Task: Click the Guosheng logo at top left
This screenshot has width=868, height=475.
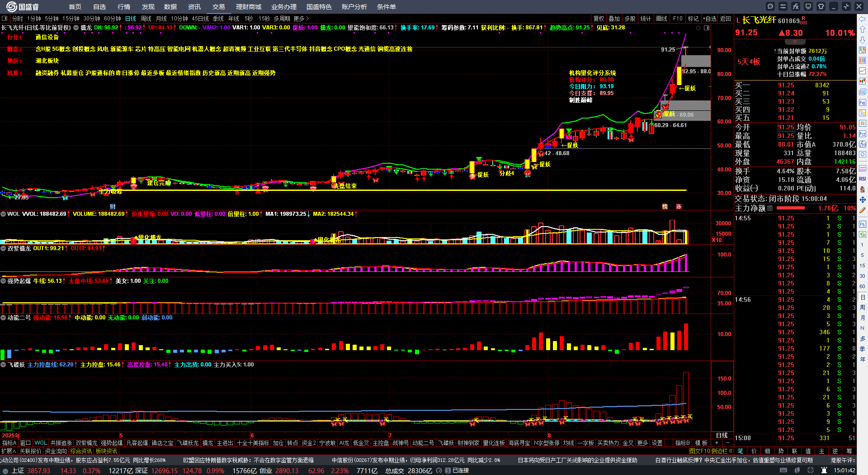Action: 23,7
